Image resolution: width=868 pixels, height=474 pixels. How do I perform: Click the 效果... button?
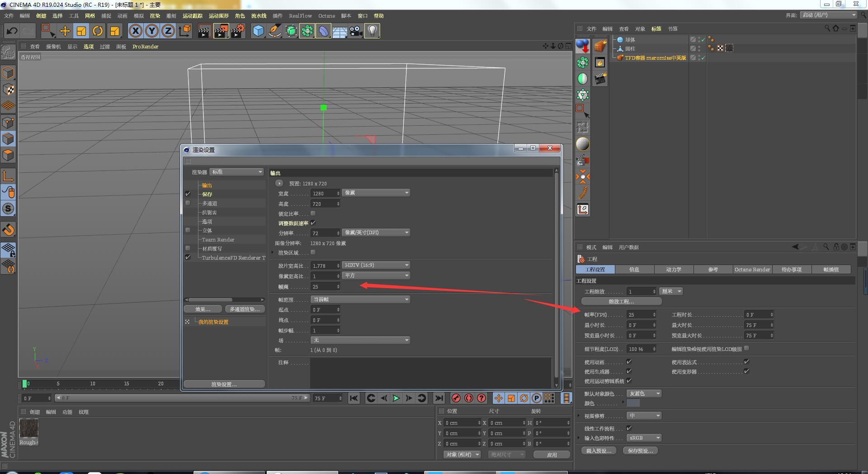pyautogui.click(x=203, y=309)
